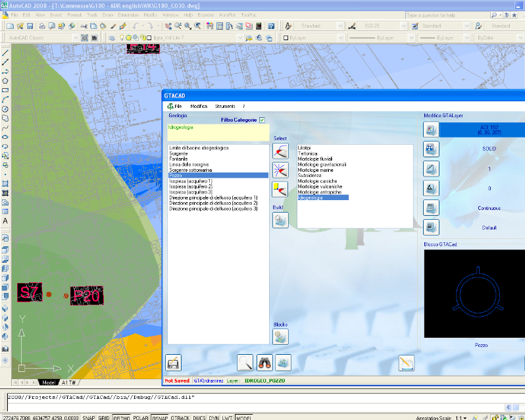Click the AutoCAD Help question-mark icon

[x=271, y=26]
